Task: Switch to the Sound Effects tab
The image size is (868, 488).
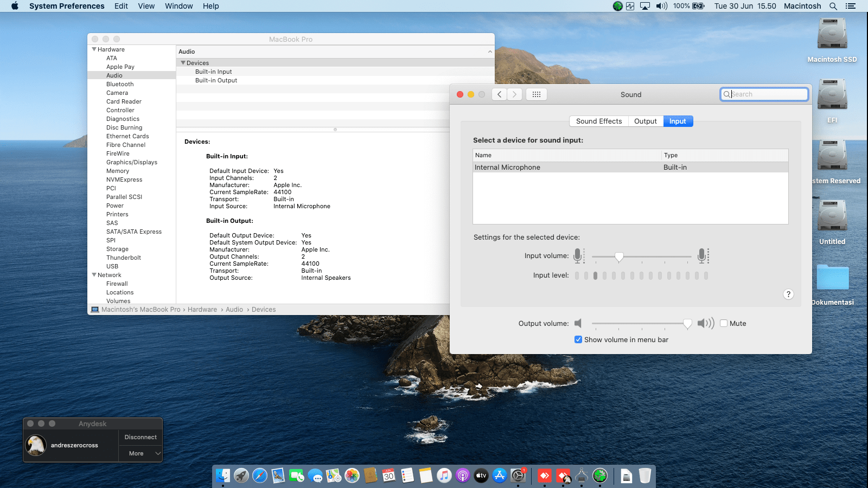Action: click(598, 121)
